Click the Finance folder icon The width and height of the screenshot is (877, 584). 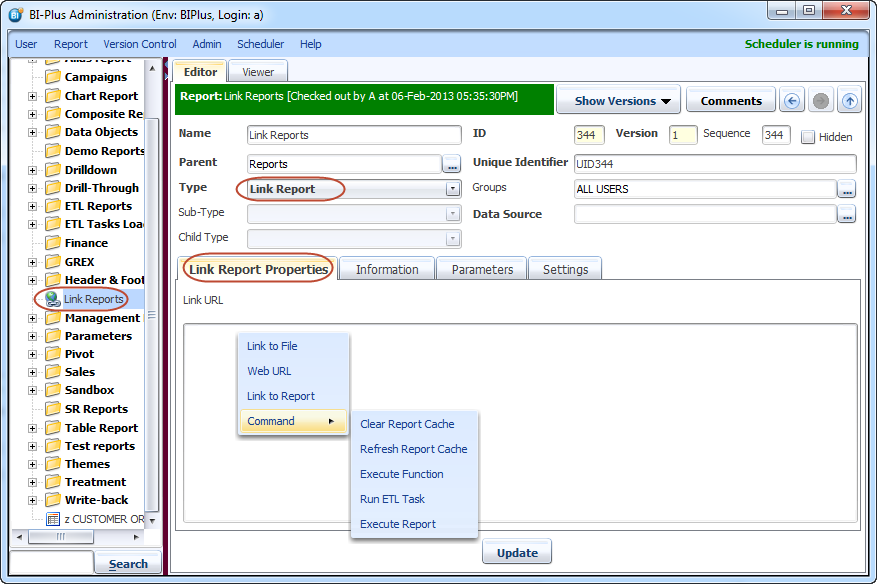pyautogui.click(x=53, y=243)
